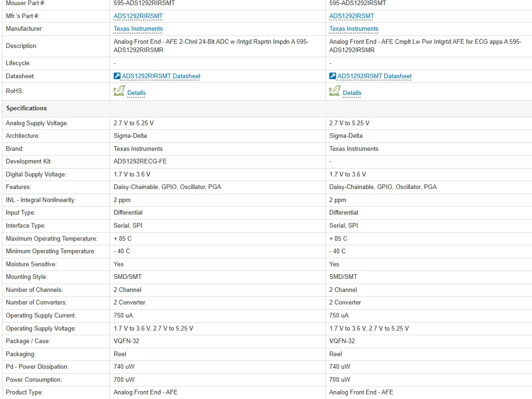This screenshot has width=532, height=399.
Task: Select ADS1292IRSMT ECG apps description text
Action: click(425, 46)
